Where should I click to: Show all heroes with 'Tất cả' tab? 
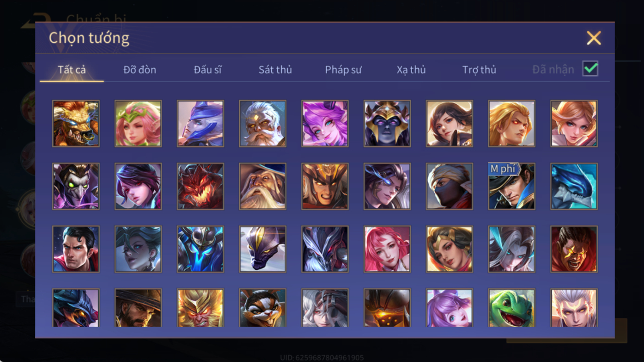(x=72, y=70)
